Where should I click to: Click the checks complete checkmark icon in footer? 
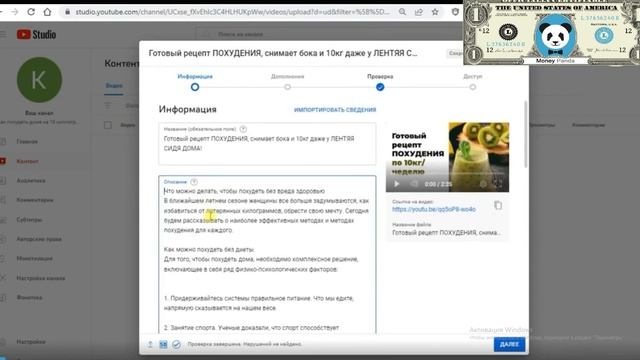coord(176,344)
